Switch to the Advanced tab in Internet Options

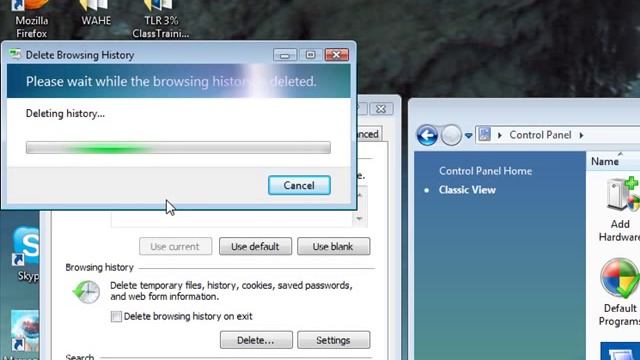click(368, 134)
